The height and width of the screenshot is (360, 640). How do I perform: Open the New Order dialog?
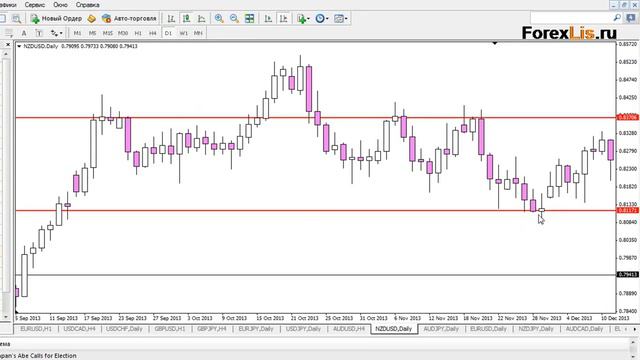(56, 18)
